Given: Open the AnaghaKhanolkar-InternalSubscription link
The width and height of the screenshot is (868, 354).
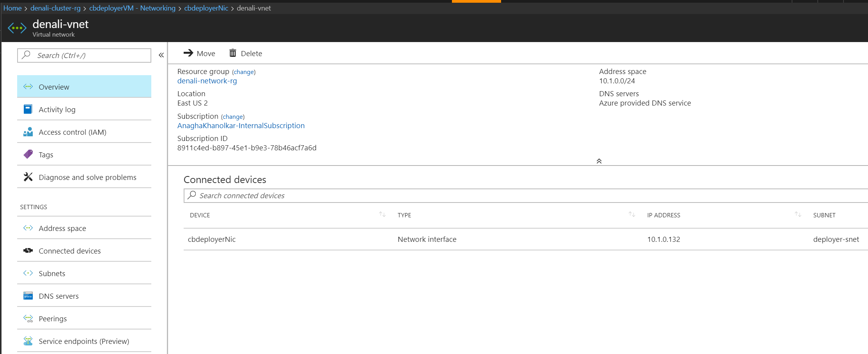Looking at the screenshot, I should point(241,125).
